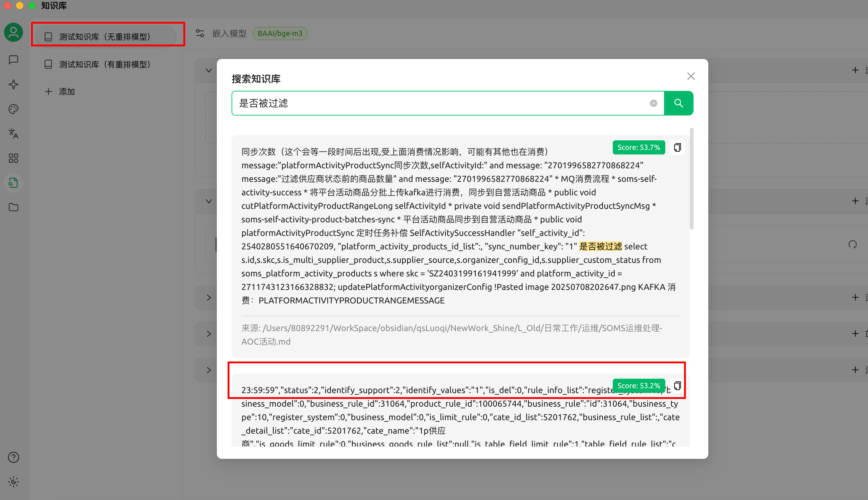Click the refresh icon behind the dialog
Viewport: 868px width, 500px height.
click(853, 244)
